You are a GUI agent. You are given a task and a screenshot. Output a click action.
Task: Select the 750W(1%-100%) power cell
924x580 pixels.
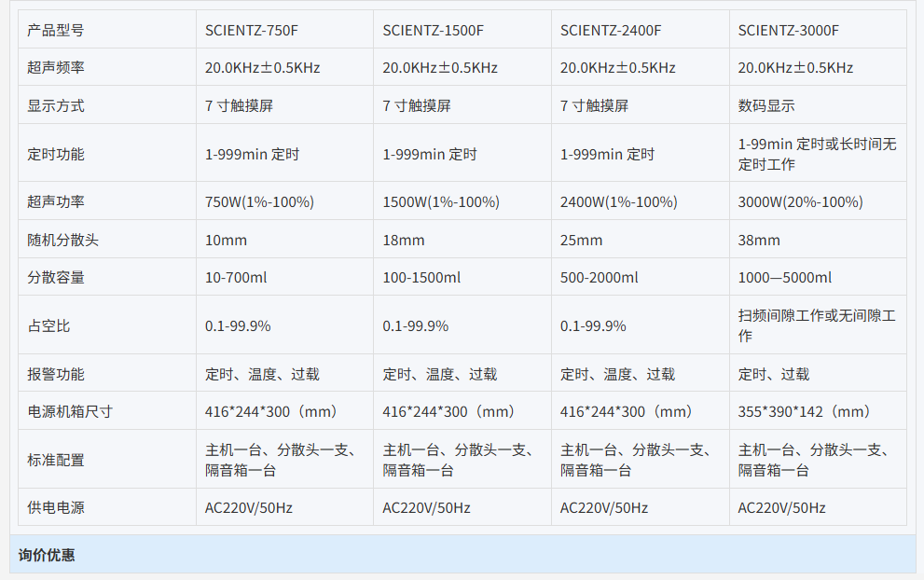[x=259, y=202]
